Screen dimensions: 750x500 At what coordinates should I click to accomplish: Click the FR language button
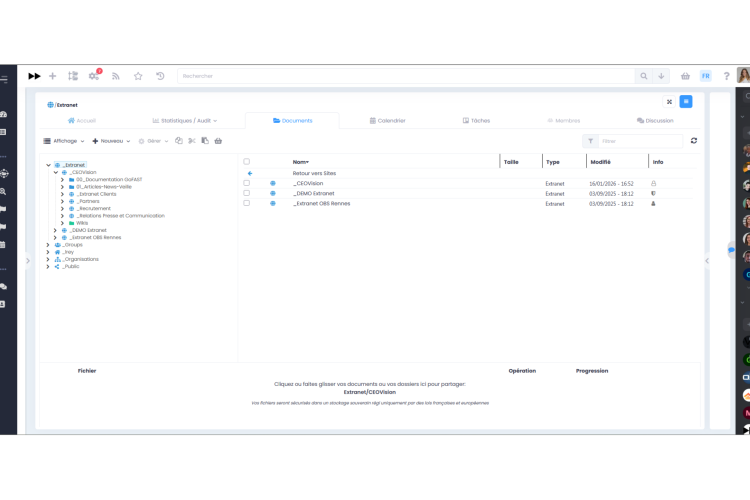706,76
